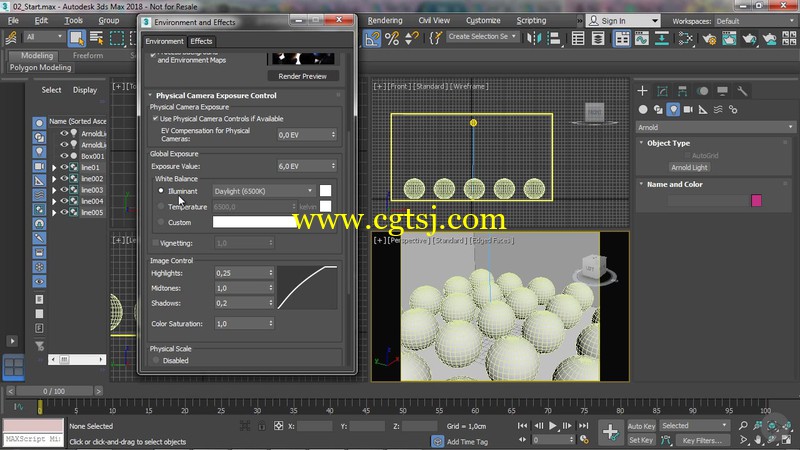800x450 pixels.
Task: Open Create Selection Set dropdown
Action: 483,37
